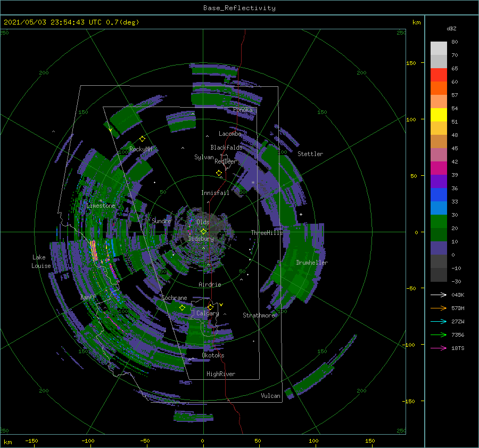Click the blue 36 dBZ color swatch
The width and height of the screenshot is (479, 448).
439,195
